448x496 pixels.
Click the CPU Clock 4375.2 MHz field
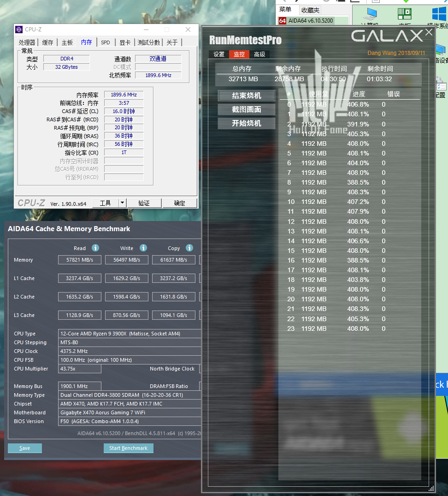(130, 351)
